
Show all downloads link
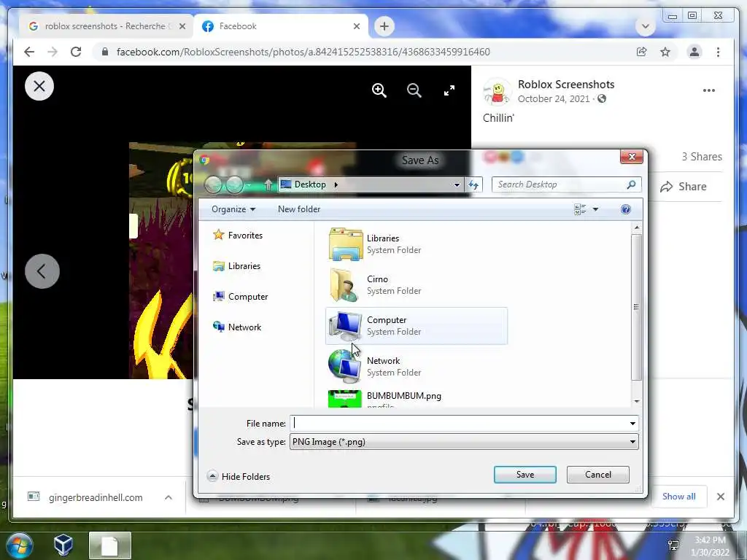[679, 497]
